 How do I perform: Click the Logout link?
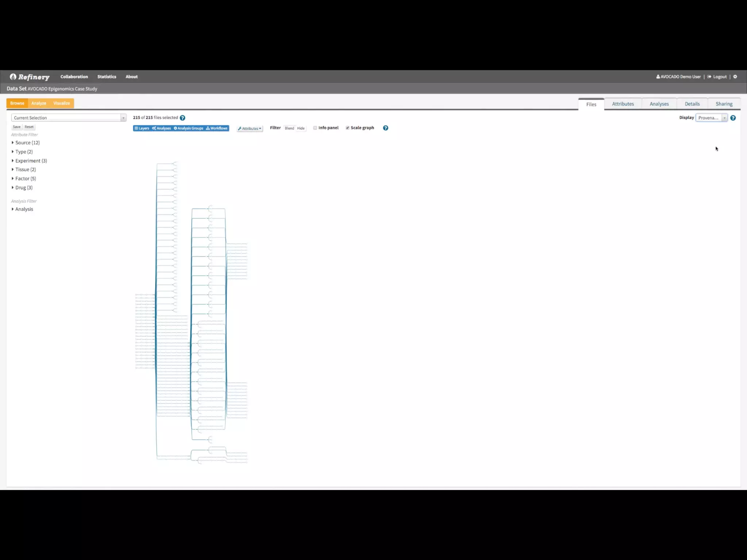(719, 77)
